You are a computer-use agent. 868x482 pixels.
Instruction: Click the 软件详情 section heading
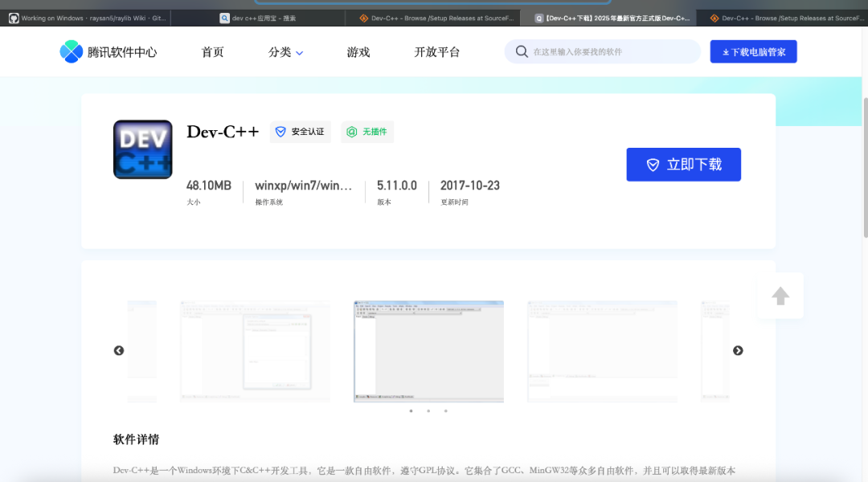[x=136, y=439]
